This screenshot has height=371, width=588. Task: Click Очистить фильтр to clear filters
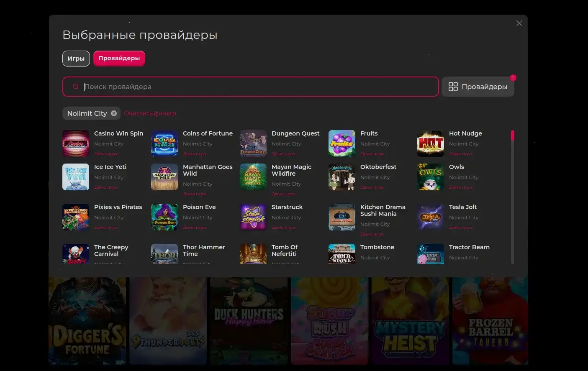[x=150, y=113]
